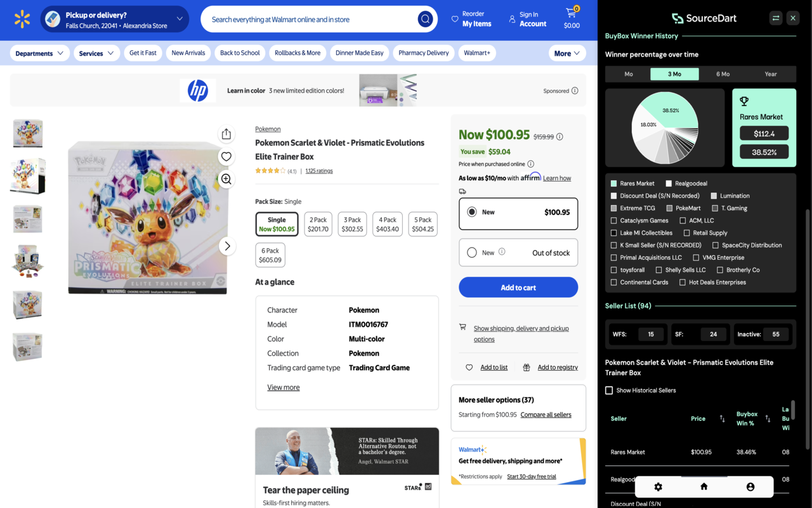812x508 pixels.
Task: Switch chart to Year tab
Action: [x=771, y=74]
